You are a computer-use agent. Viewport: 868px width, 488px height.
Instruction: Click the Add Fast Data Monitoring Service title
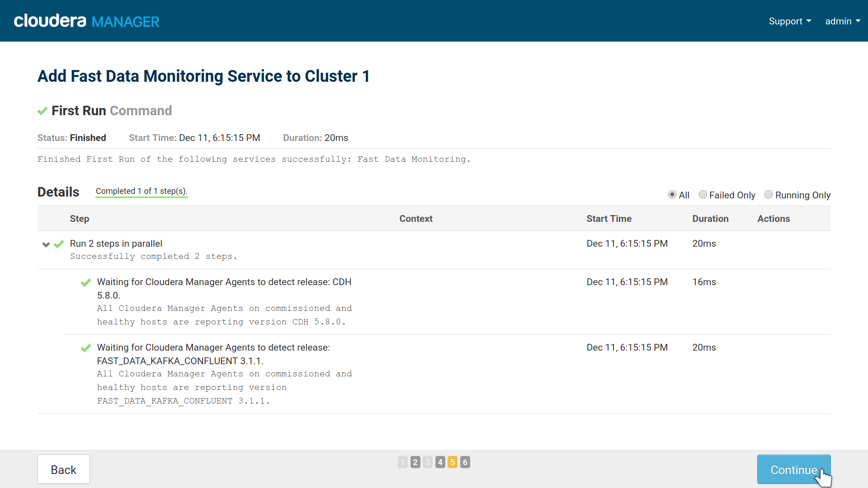pyautogui.click(x=203, y=76)
